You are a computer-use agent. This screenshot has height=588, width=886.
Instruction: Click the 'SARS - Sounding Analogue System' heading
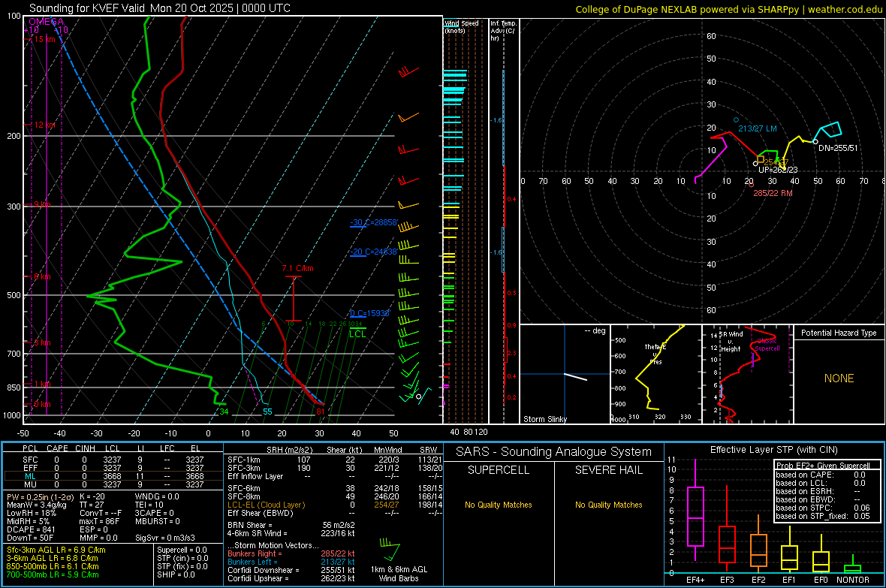point(554,452)
